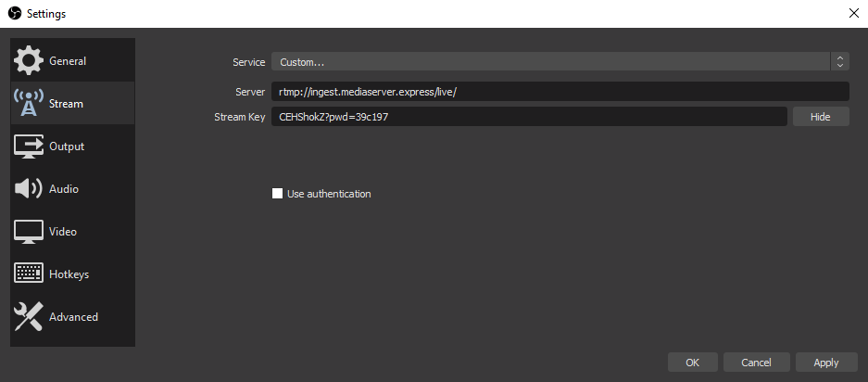Viewport: 868px width, 382px height.
Task: Click into the Server URL field
Action: point(560,92)
